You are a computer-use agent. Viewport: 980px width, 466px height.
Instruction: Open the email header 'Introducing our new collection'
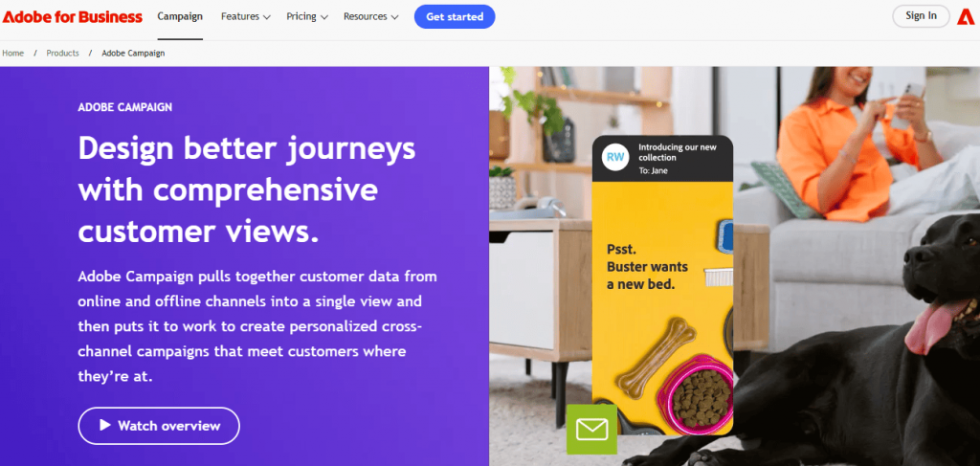[678, 152]
